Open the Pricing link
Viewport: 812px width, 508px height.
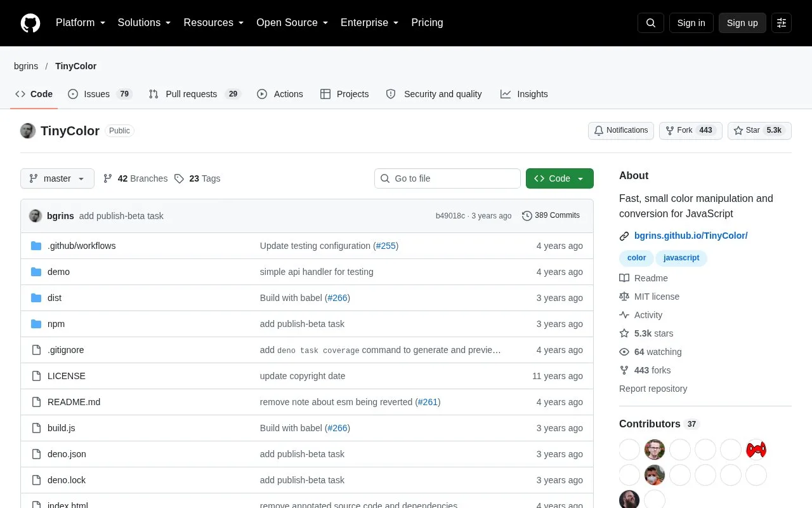point(427,23)
